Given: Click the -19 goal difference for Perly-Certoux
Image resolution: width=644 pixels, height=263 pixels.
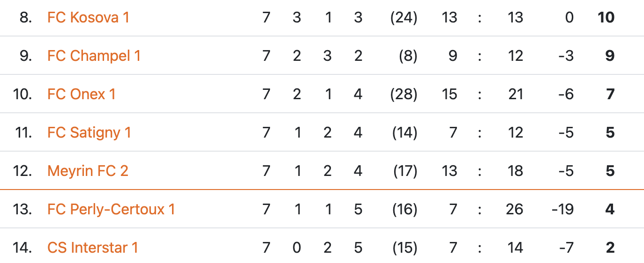Looking at the screenshot, I should coord(562,209).
